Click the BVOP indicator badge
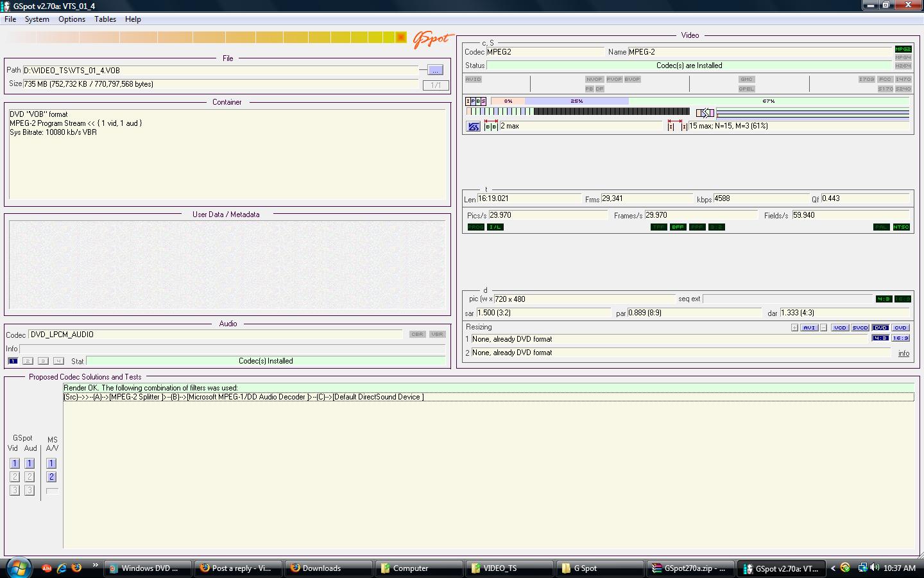Screen dimensions: 924x578 click(632, 79)
